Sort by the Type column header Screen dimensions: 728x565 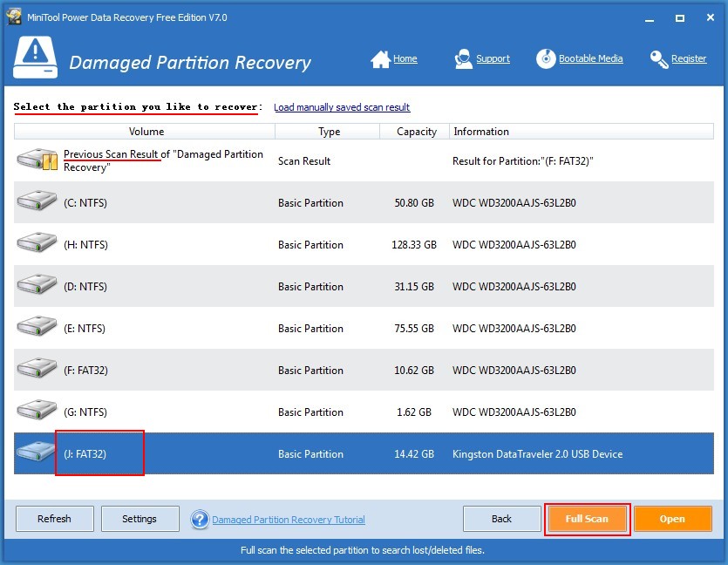(328, 132)
